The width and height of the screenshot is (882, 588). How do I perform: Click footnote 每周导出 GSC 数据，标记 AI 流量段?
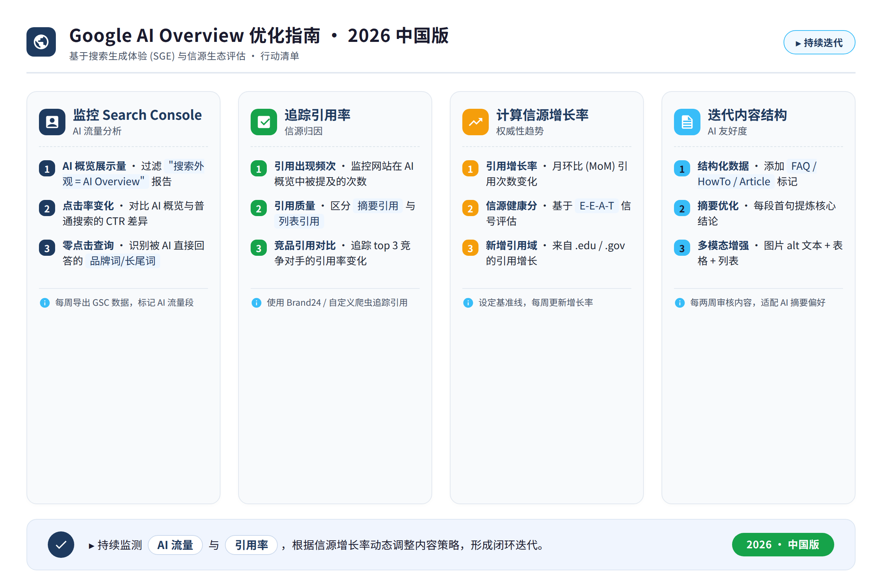124,302
